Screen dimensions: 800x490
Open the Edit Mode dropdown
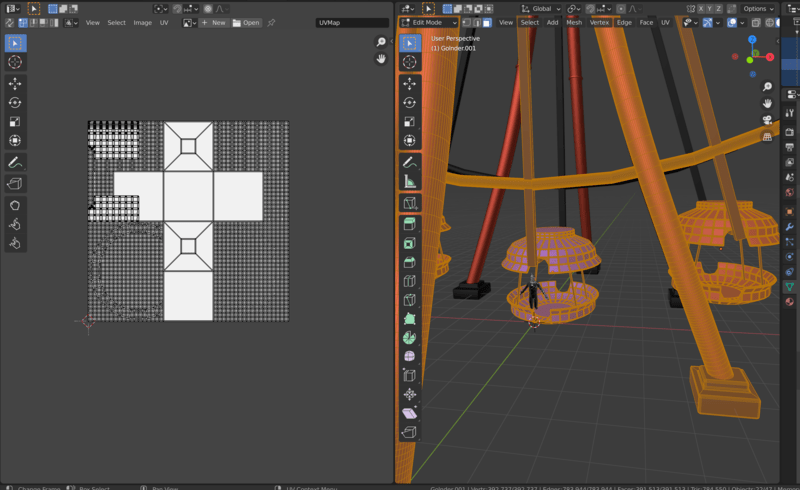pyautogui.click(x=428, y=22)
